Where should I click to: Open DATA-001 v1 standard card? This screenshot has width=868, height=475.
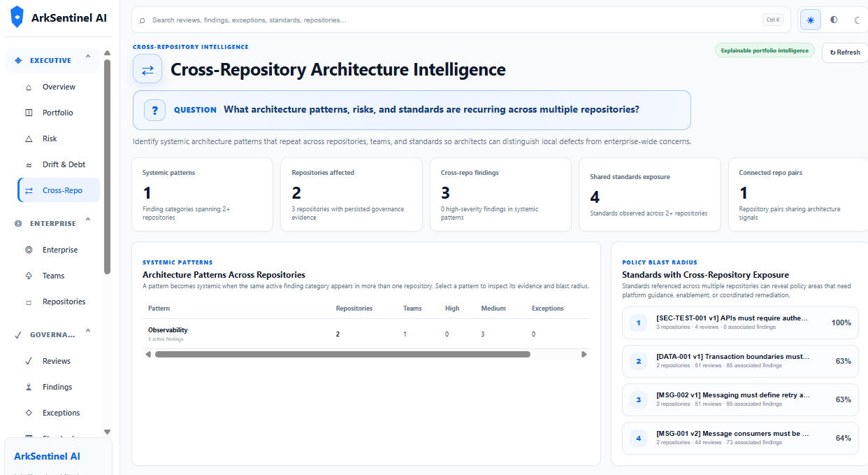pyautogui.click(x=740, y=361)
